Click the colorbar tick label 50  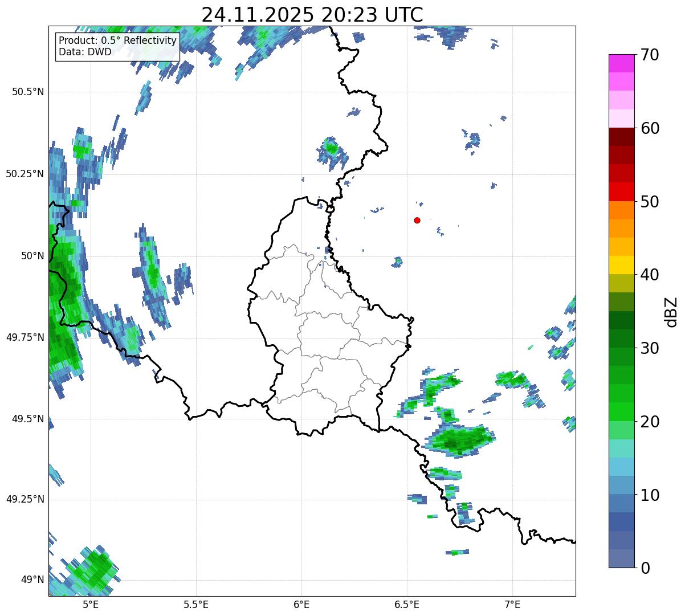650,202
